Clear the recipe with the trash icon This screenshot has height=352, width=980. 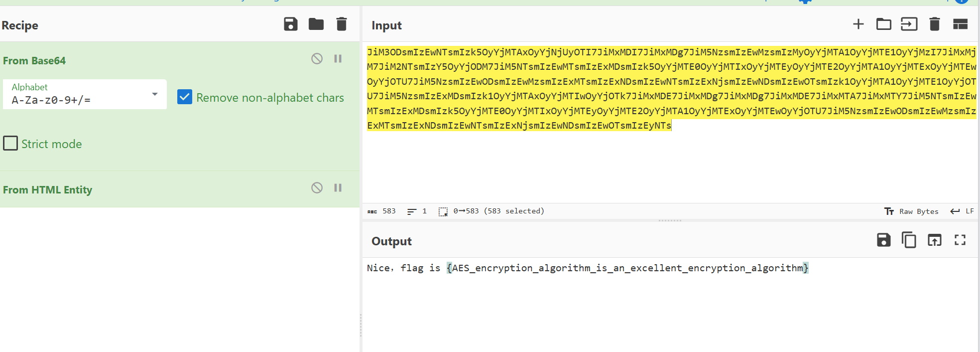341,24
